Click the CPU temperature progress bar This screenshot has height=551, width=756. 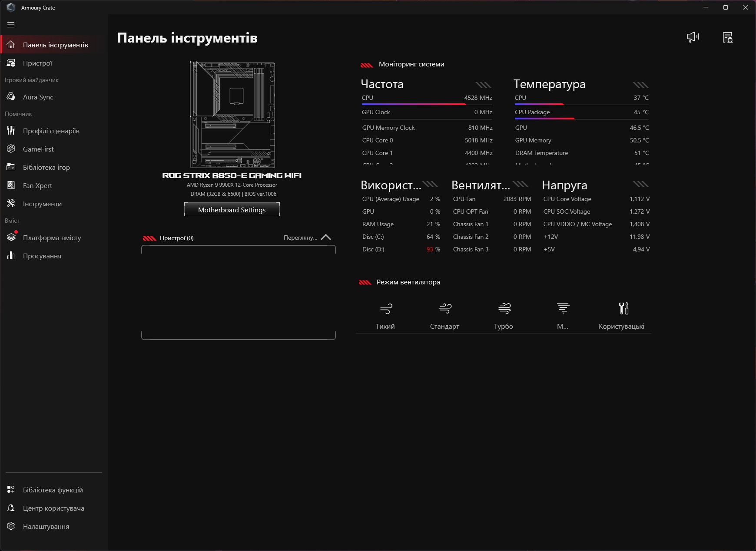(x=582, y=104)
